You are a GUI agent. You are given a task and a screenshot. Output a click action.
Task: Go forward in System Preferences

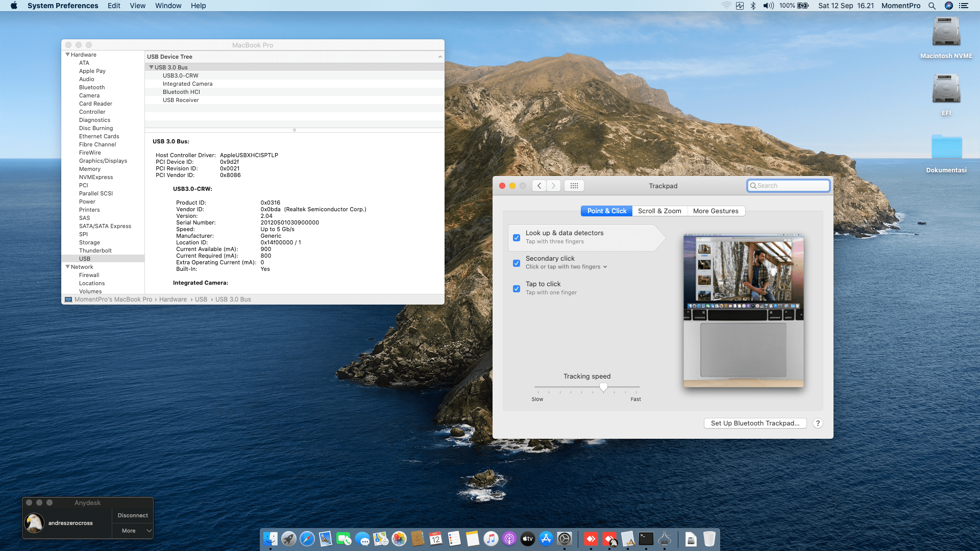[x=553, y=186]
